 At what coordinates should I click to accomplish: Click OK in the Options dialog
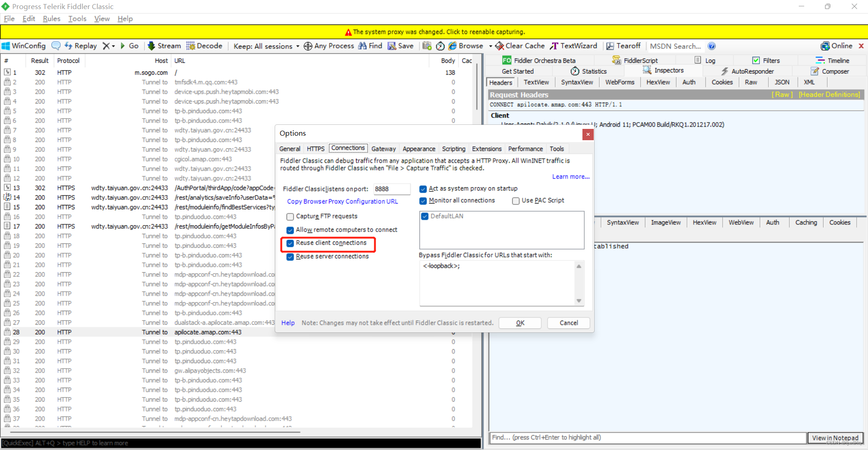click(520, 323)
